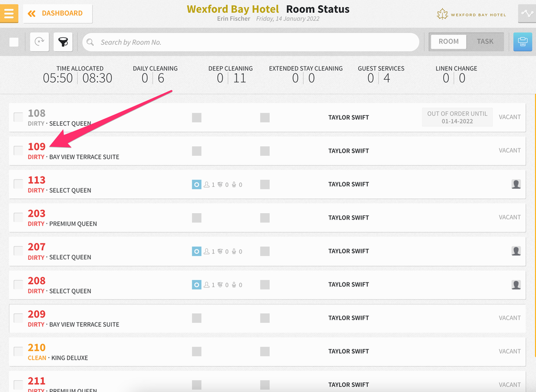Check the box for room 210
Viewport: 536px width, 392px height.
pyautogui.click(x=18, y=351)
